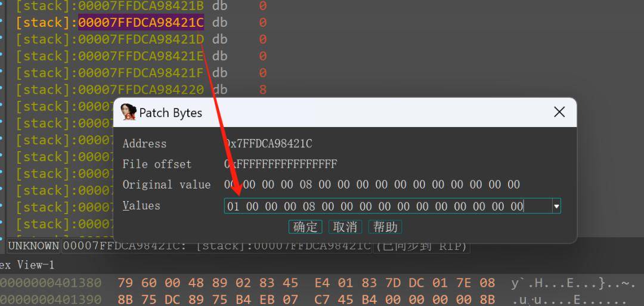The width and height of the screenshot is (644, 306).
Task: Select hex row at offset 0000000000401390
Action: click(316, 299)
